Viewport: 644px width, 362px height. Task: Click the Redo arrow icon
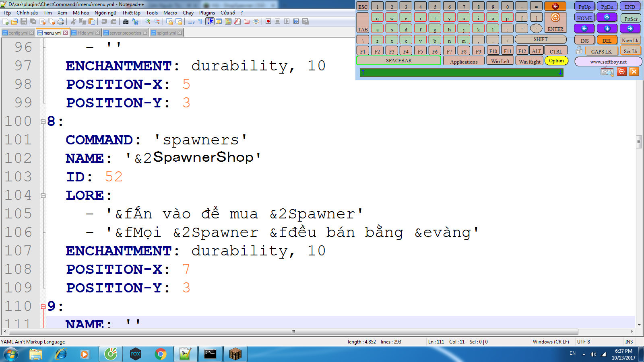[114, 21]
